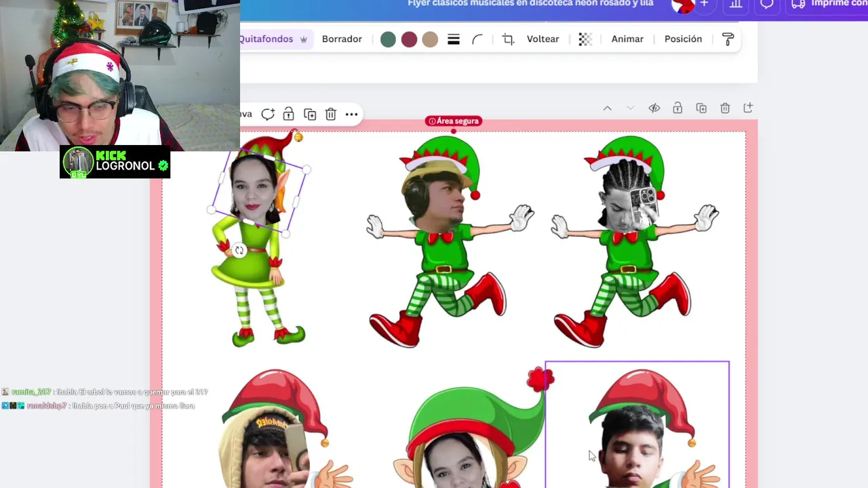The width and height of the screenshot is (868, 488).
Task: Open the transparency checkerboard icon
Action: pos(585,39)
